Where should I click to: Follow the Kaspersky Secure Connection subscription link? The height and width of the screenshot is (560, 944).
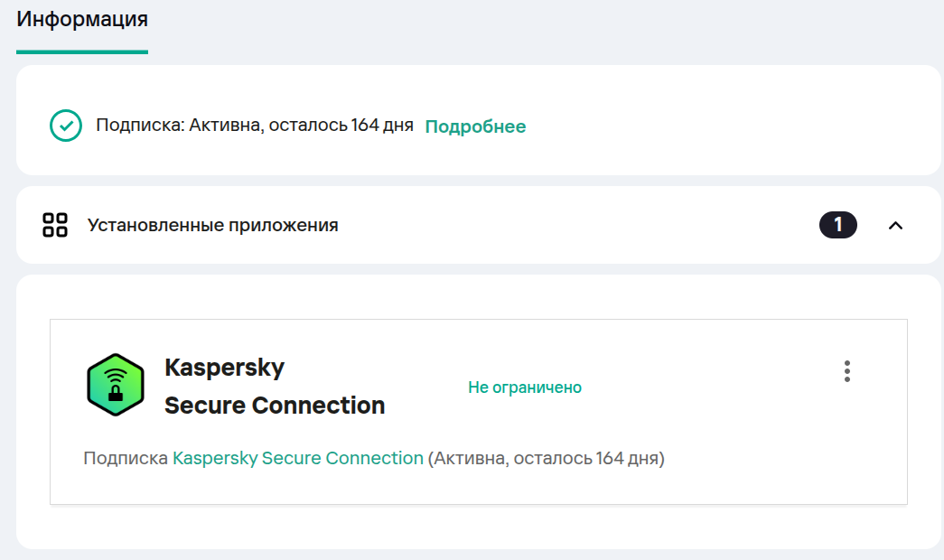(298, 458)
